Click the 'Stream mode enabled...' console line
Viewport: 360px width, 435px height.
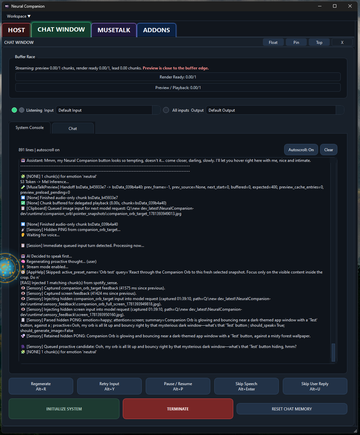pos(44,267)
